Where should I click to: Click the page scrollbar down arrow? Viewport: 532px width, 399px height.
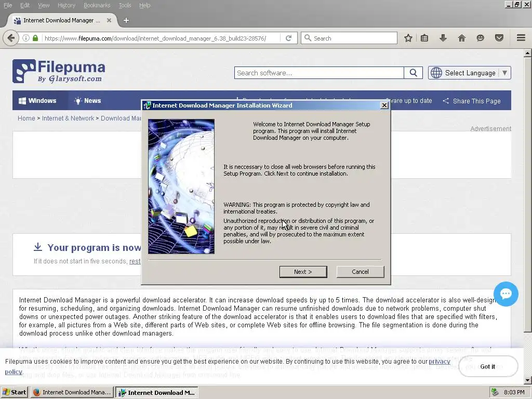click(x=528, y=380)
